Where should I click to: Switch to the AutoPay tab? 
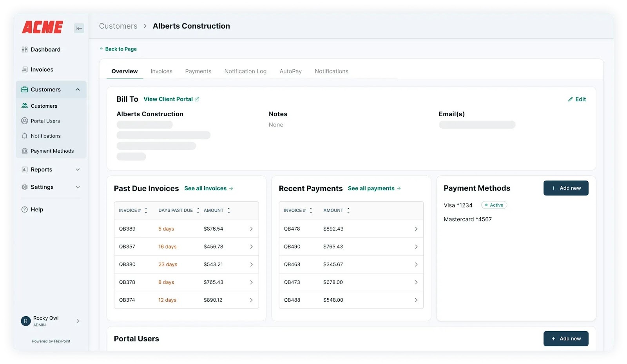(x=290, y=71)
